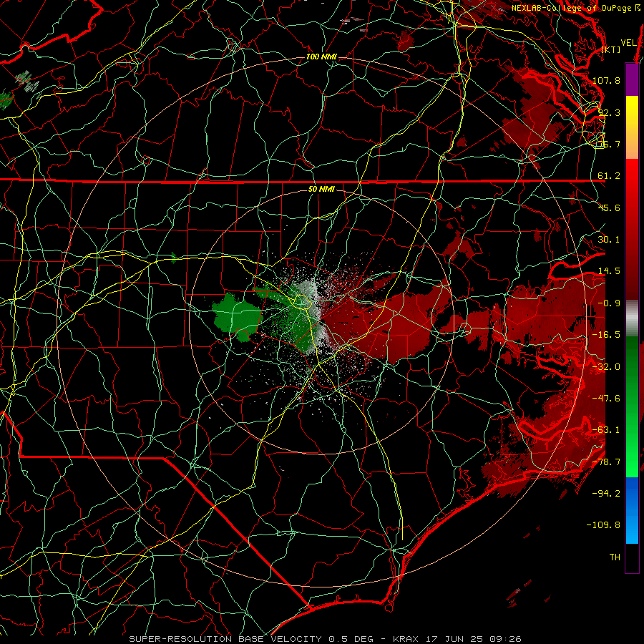Pick the green segment of color bar

click(632, 406)
